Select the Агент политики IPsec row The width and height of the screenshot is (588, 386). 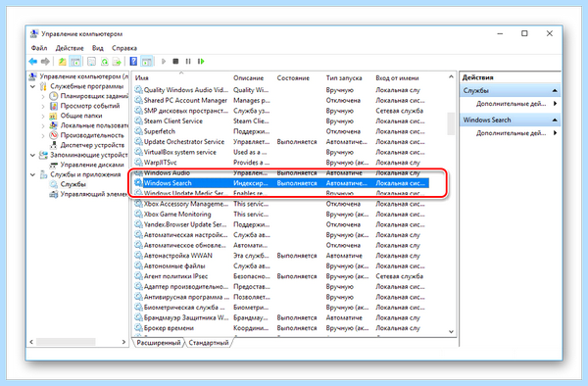tap(281, 276)
